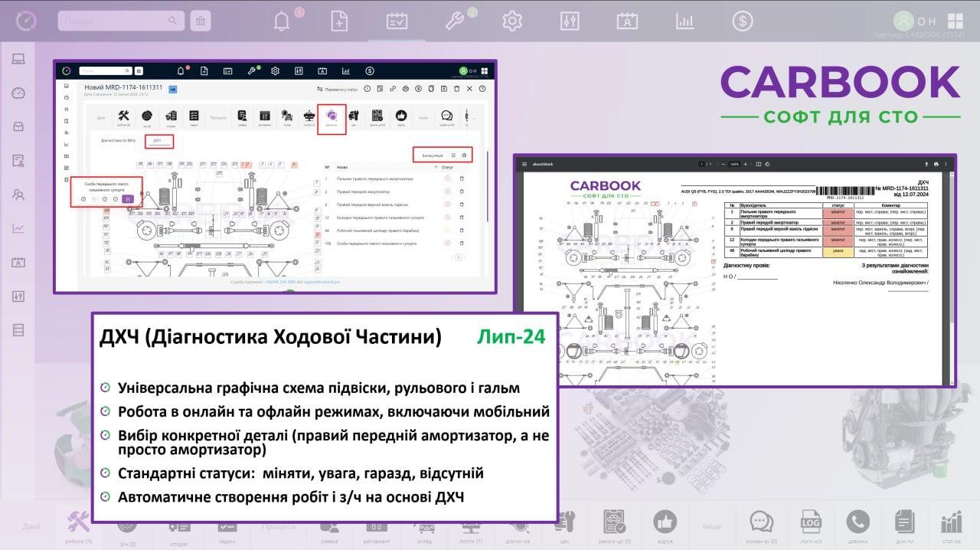Image resolution: width=980 pixels, height=550 pixels.
Task: Click the thumbs-up feedback icon in bottom bar
Action: (665, 522)
